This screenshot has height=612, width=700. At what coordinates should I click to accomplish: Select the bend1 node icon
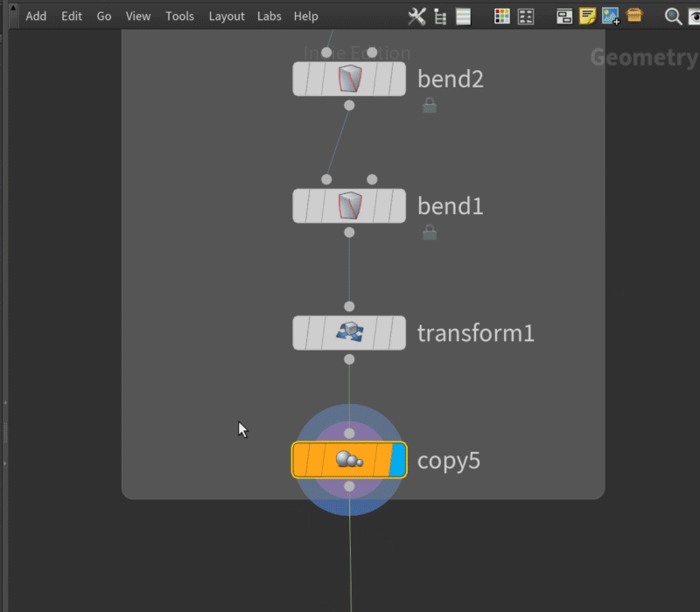click(x=349, y=205)
